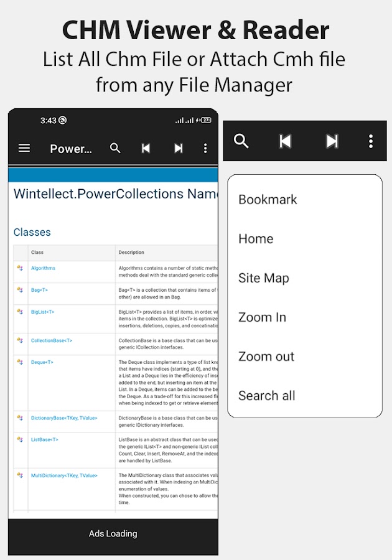Screen dimensions: 392x560
Task: Open the Bag<T> class link
Action: point(39,290)
